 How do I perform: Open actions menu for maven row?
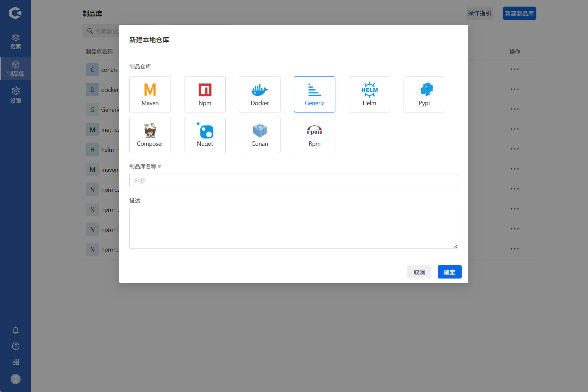515,169
